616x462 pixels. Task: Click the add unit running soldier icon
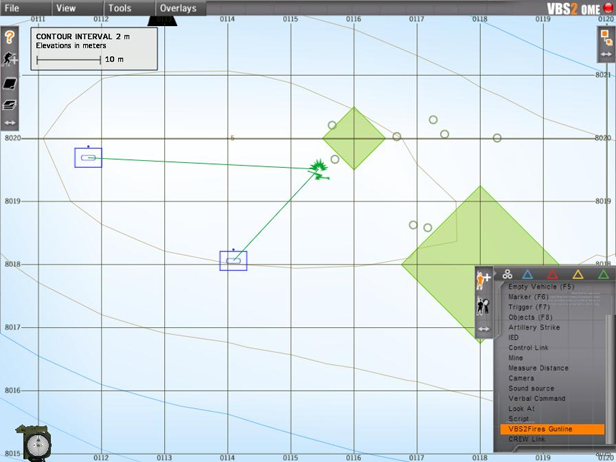coord(10,59)
